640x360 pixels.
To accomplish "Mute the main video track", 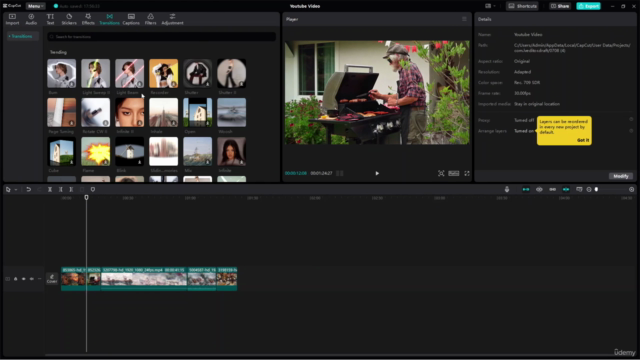I will pos(31,279).
